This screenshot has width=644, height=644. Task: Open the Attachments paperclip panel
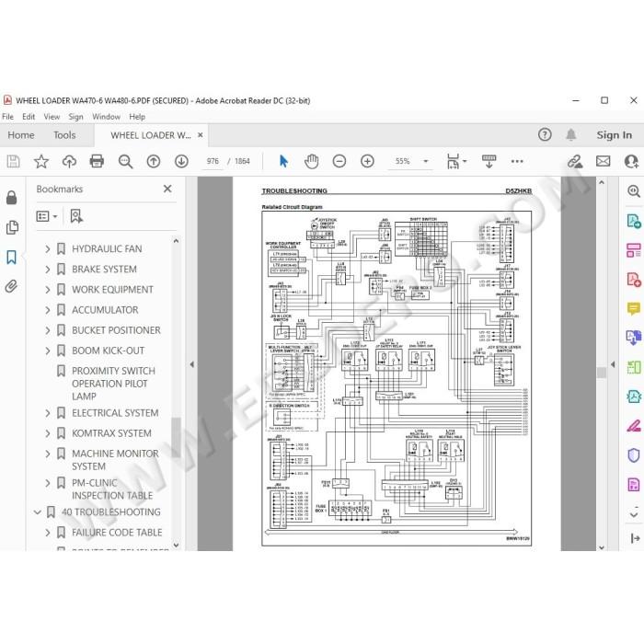coord(11,286)
